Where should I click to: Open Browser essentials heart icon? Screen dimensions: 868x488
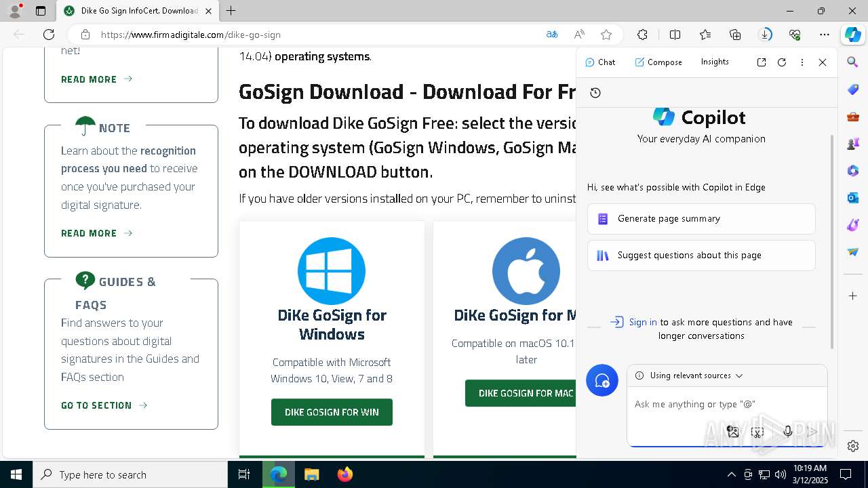pyautogui.click(x=795, y=35)
